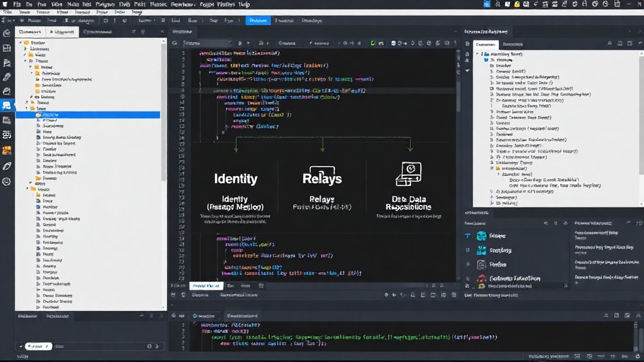644x362 pixels.
Task: Click the Identity heading in the diagram
Action: point(236,178)
